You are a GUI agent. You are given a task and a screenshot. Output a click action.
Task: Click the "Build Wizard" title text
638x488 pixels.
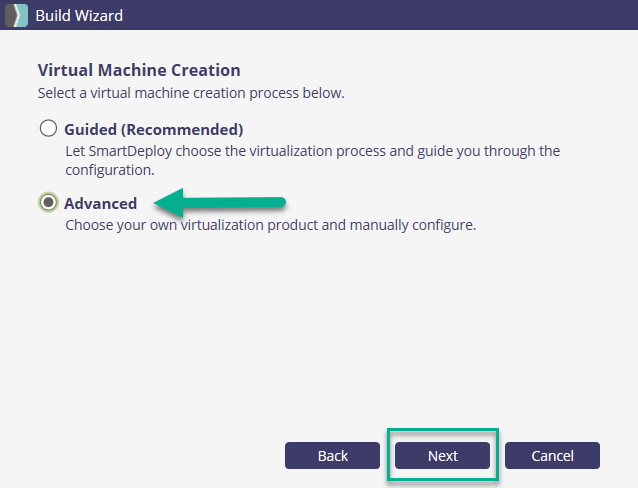coord(79,15)
